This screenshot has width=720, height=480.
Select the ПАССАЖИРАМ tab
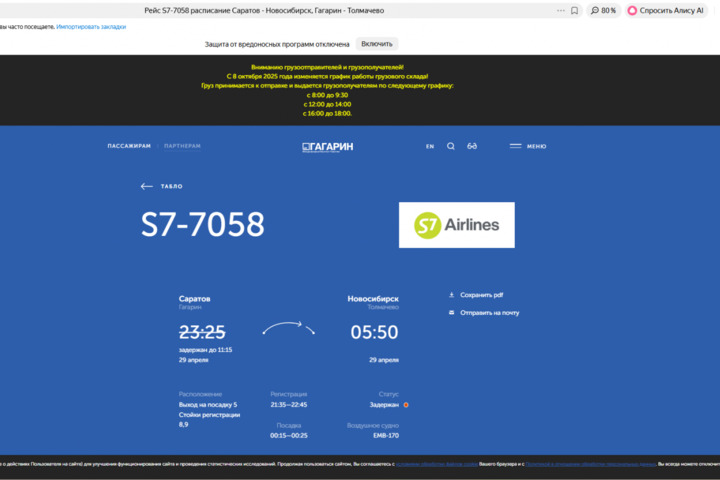coord(129,146)
